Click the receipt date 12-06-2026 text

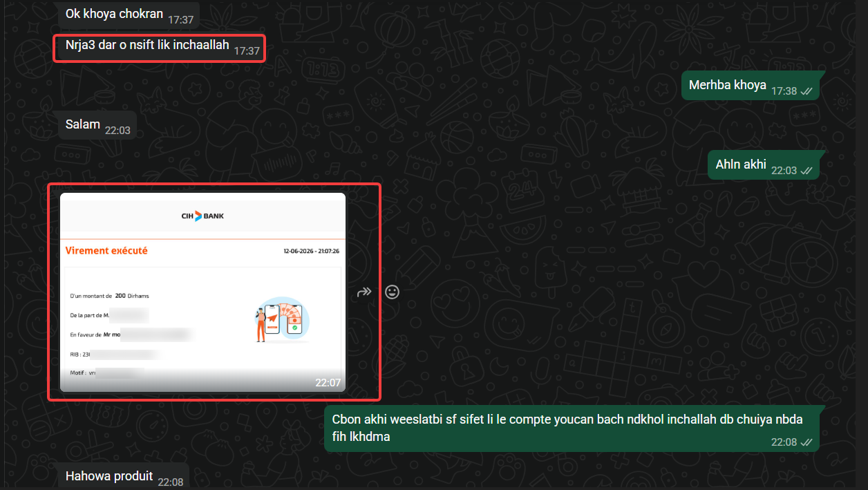[312, 252]
